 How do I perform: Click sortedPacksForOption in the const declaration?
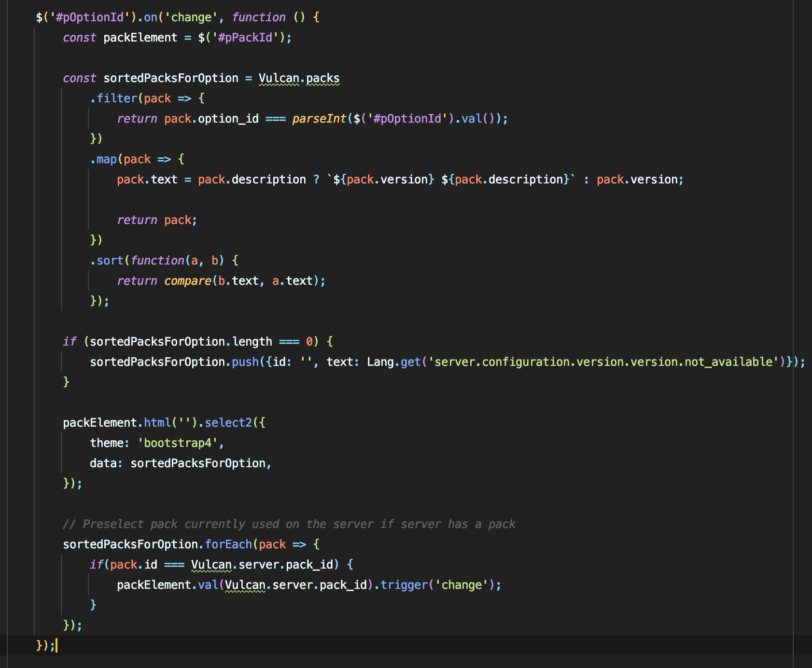click(171, 78)
